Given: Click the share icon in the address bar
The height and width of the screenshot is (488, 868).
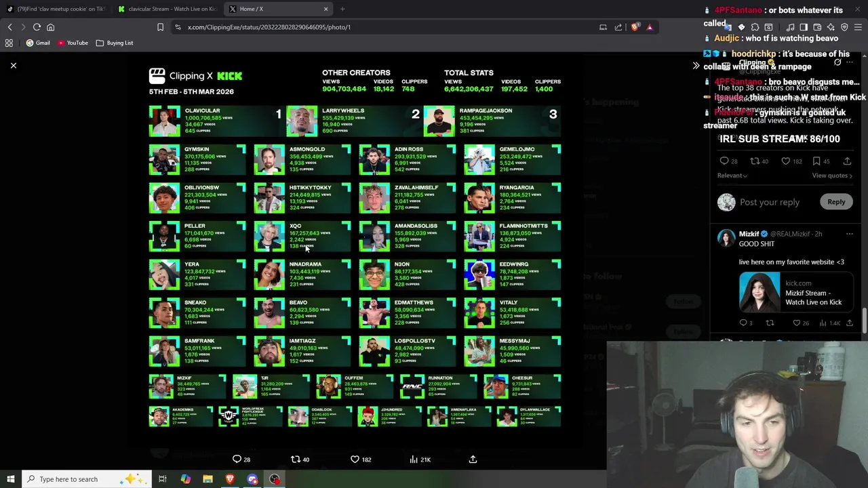Looking at the screenshot, I should (618, 27).
